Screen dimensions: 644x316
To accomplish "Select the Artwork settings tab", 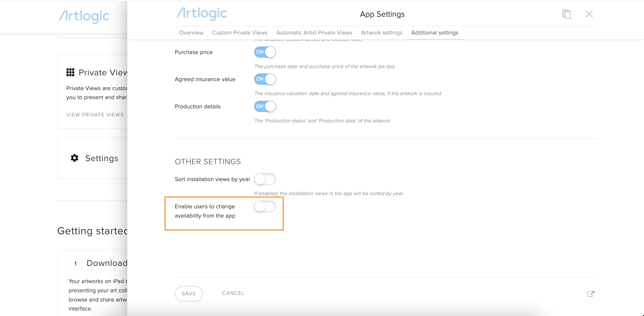I will point(382,33).
